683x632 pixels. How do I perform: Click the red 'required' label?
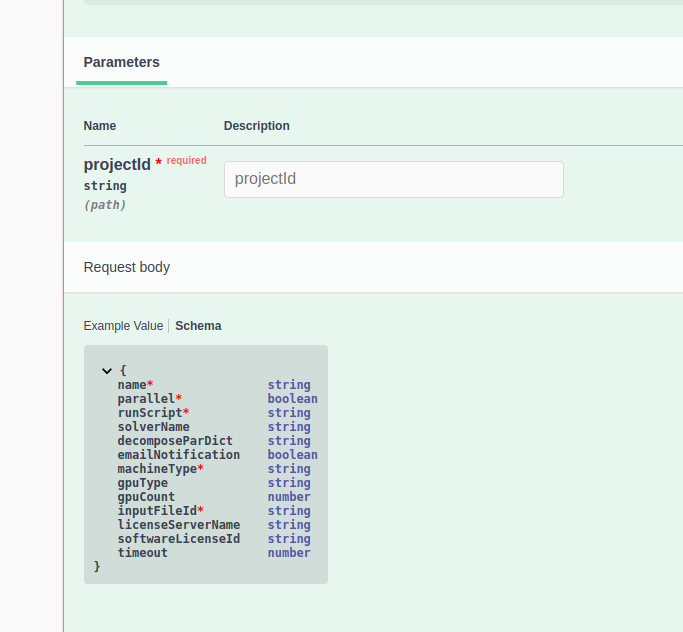(x=186, y=160)
